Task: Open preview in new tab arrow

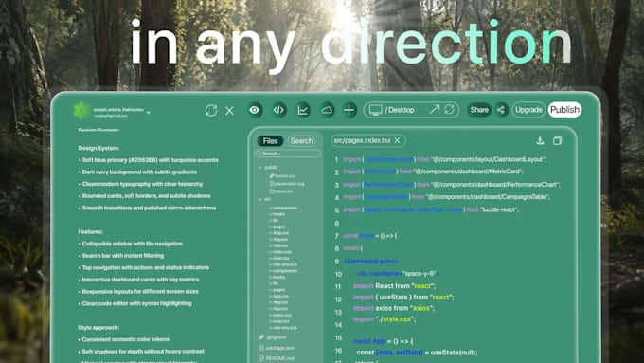Action: coord(434,109)
